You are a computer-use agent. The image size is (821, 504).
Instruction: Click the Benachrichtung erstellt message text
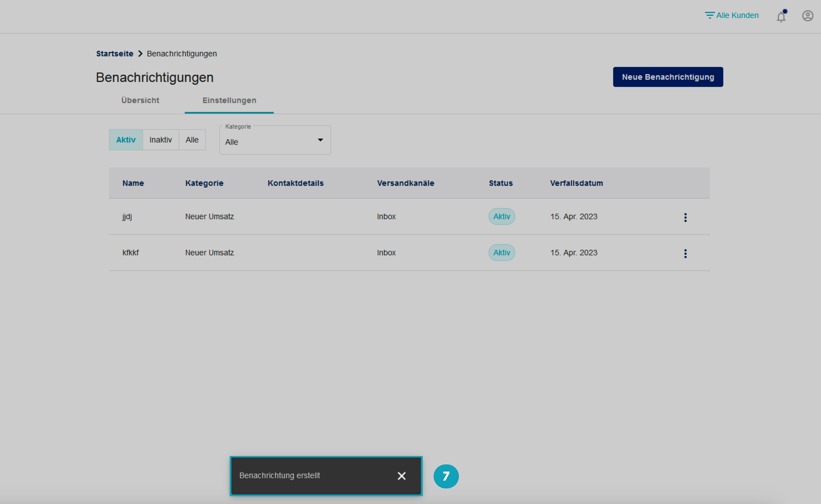(x=280, y=476)
